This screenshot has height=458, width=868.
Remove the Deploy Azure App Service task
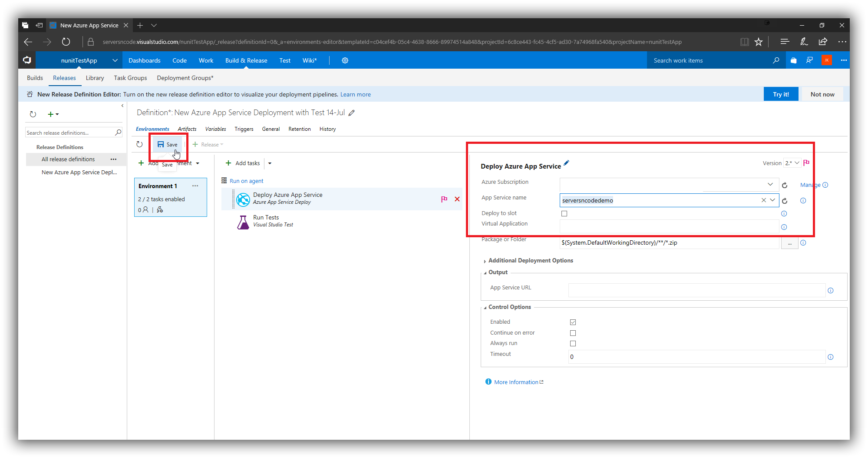[457, 199]
